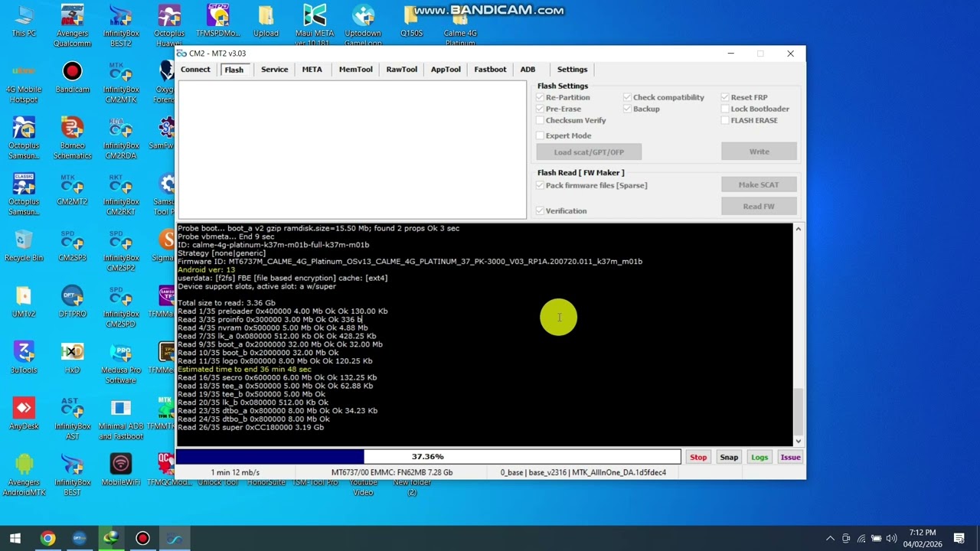
Task: Open the CM2MT2 desktop shortcut
Action: pyautogui.click(x=72, y=190)
